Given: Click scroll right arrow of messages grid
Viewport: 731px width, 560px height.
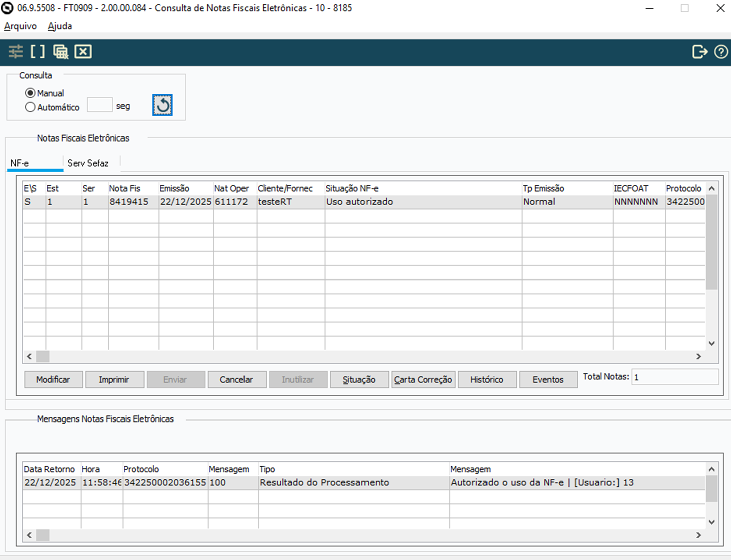Looking at the screenshot, I should [x=698, y=535].
